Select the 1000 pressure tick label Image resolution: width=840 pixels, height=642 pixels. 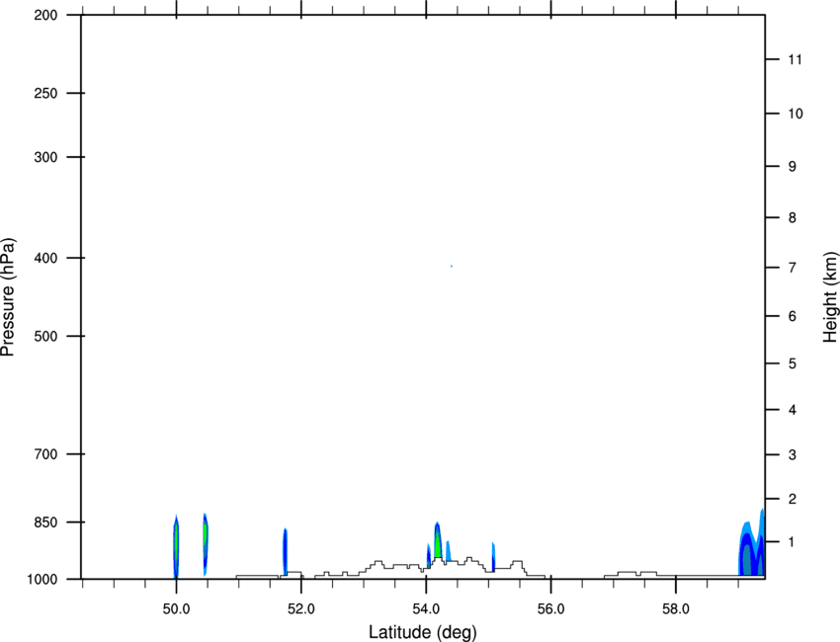42,579
